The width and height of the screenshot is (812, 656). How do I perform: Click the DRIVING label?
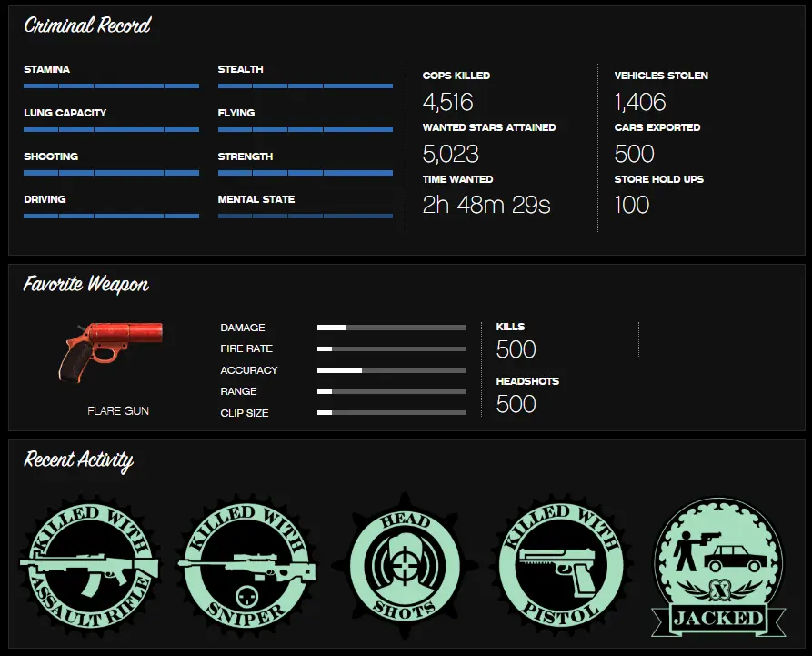point(45,199)
